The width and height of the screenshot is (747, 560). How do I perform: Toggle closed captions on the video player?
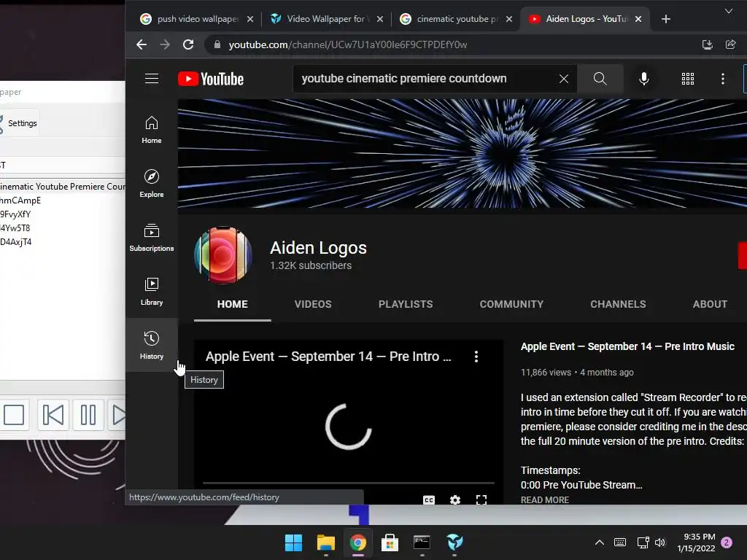pos(429,499)
